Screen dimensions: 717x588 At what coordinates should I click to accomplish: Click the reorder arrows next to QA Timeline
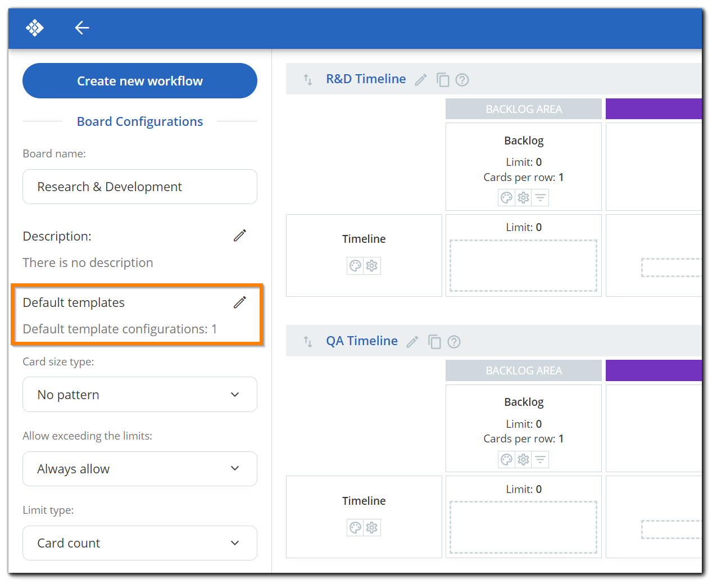pos(308,341)
